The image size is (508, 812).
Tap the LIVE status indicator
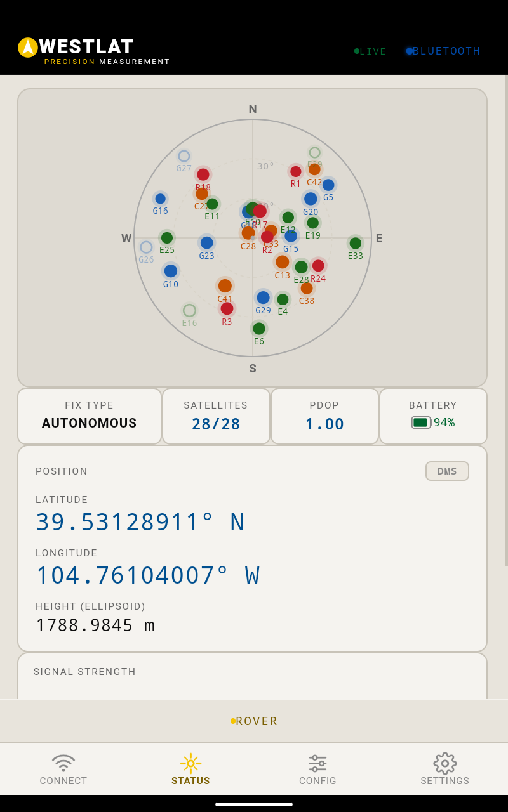click(370, 51)
